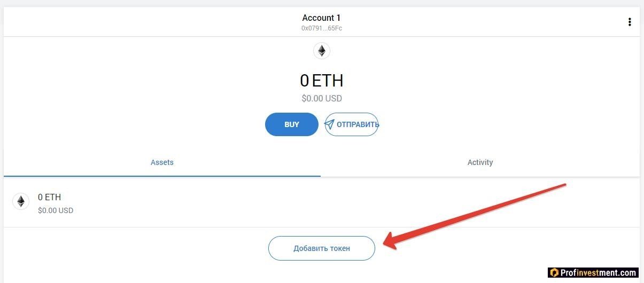Select the 0 ETH asset row label
This screenshot has height=283, width=644.
[49, 197]
